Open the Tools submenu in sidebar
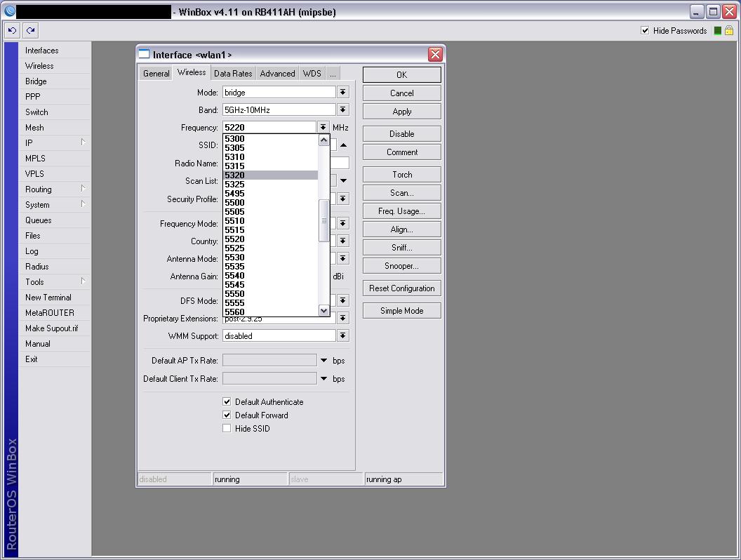Screen dimensions: 741x560 [x=54, y=281]
